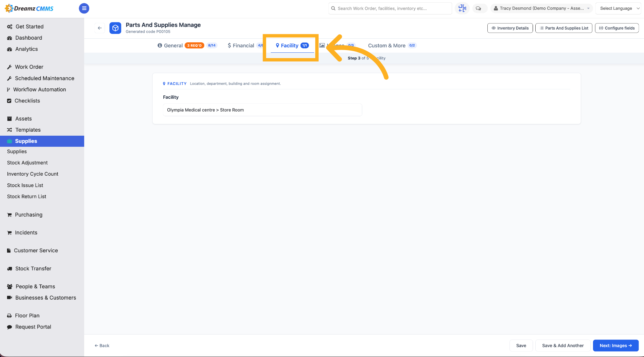
Task: Click the Inventory Details button
Action: click(x=510, y=28)
